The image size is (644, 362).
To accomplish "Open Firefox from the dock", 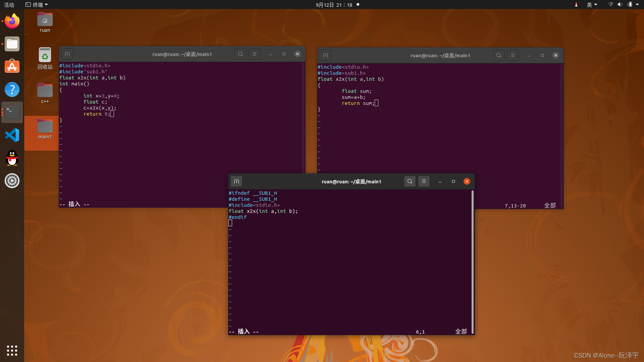I will coord(12,21).
